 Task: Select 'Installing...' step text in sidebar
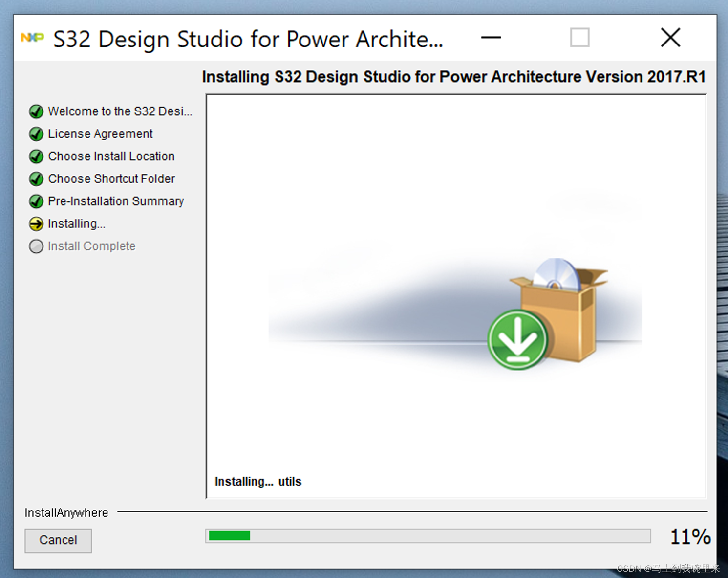pyautogui.click(x=76, y=224)
